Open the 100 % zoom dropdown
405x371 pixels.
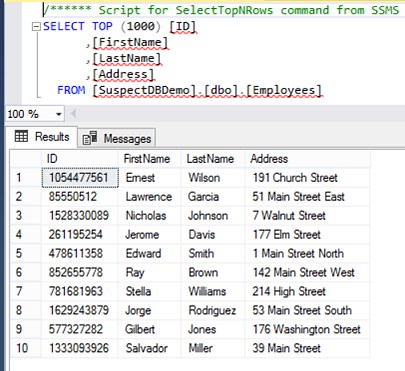tap(59, 114)
